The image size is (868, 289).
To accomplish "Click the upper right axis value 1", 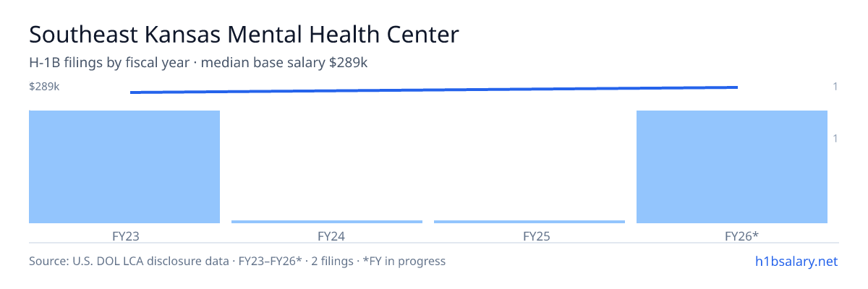I will (x=835, y=87).
